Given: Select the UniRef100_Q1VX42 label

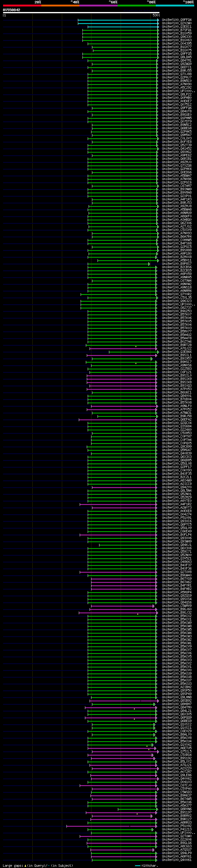Looking at the screenshot, I should tap(176, 745).
